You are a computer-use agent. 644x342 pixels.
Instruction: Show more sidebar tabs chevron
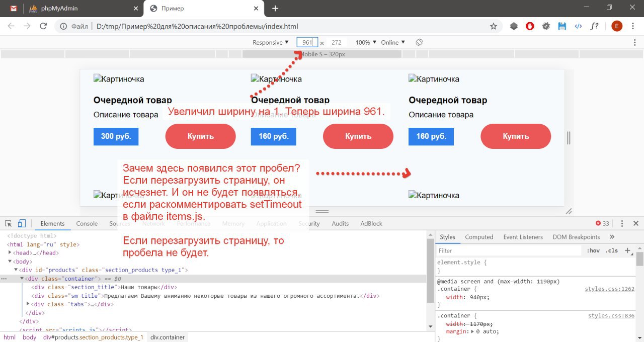[612, 237]
